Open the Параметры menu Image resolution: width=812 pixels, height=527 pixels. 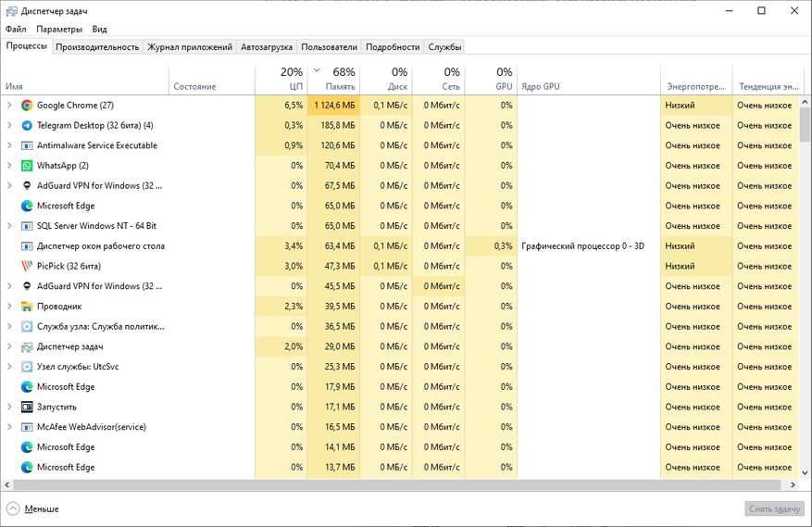click(x=59, y=30)
